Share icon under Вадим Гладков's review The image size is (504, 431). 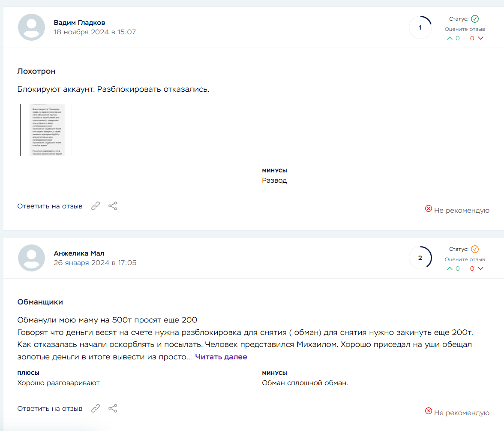point(112,206)
